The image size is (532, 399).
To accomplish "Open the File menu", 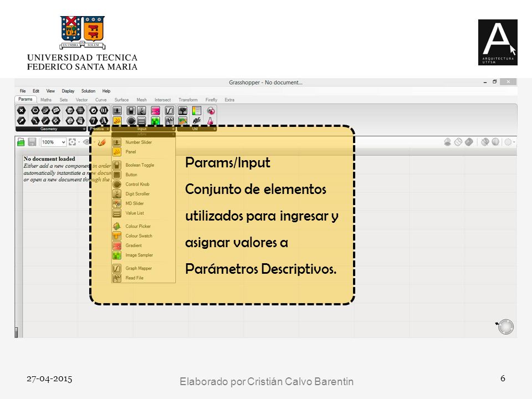I will pyautogui.click(x=23, y=91).
